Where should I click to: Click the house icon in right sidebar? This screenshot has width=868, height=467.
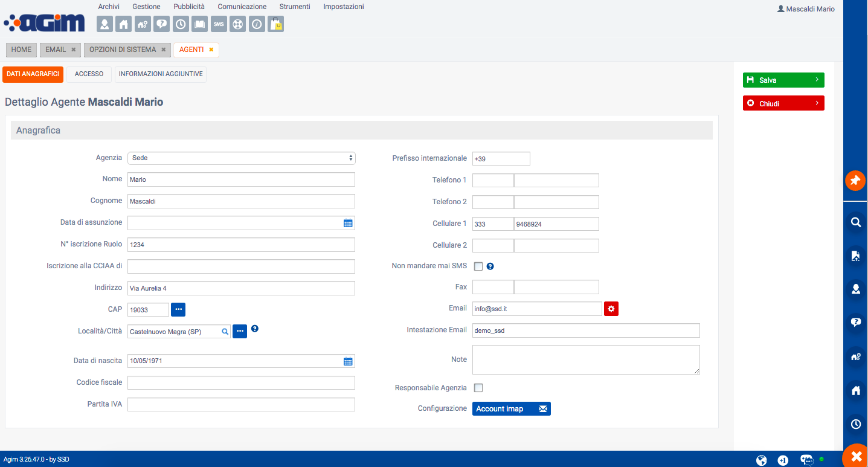[855, 390]
